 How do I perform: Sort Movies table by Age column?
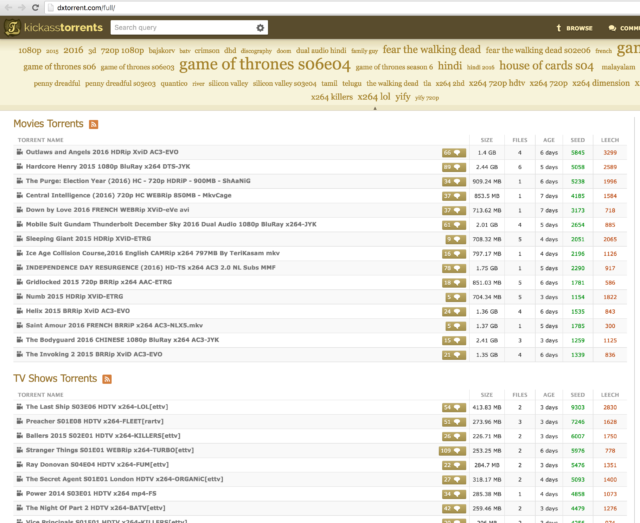click(549, 140)
